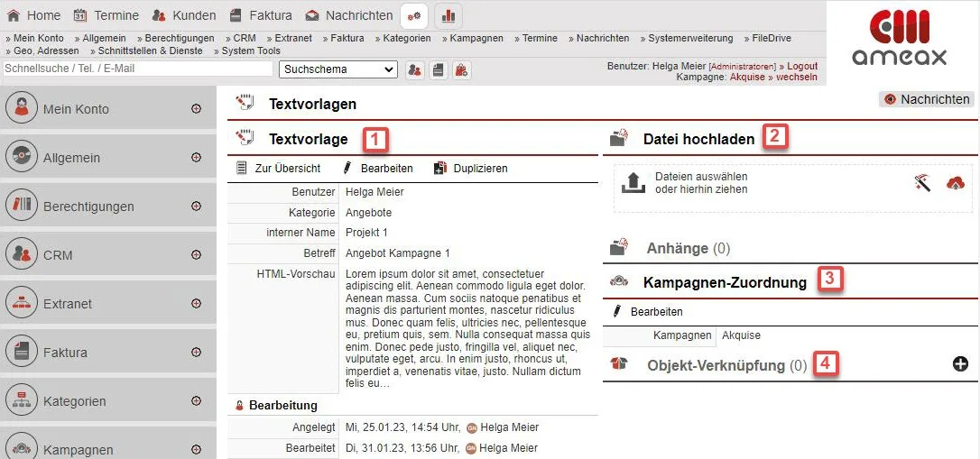The height and width of the screenshot is (459, 980).
Task: Add an Objekt-Verknüpfung with plus icon
Action: 960,364
